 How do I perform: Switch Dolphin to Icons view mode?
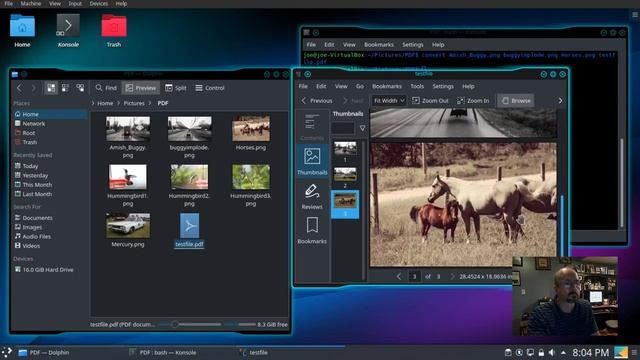pos(51,88)
